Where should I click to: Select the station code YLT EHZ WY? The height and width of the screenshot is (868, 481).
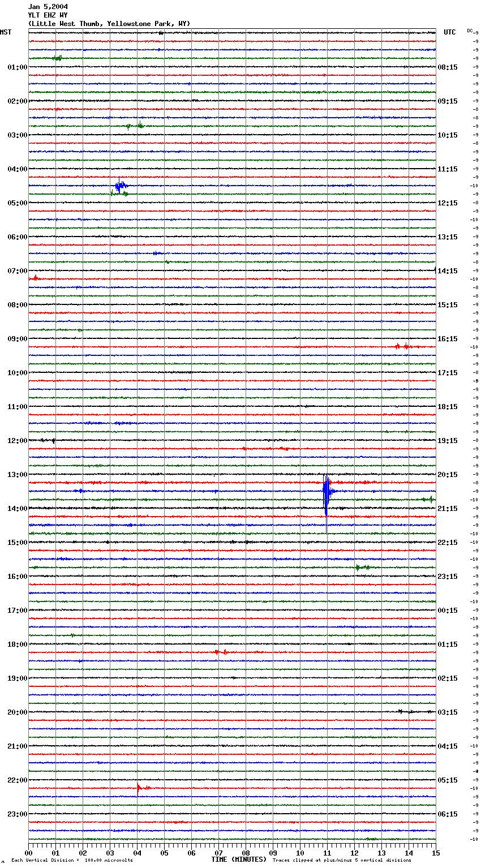48,15
